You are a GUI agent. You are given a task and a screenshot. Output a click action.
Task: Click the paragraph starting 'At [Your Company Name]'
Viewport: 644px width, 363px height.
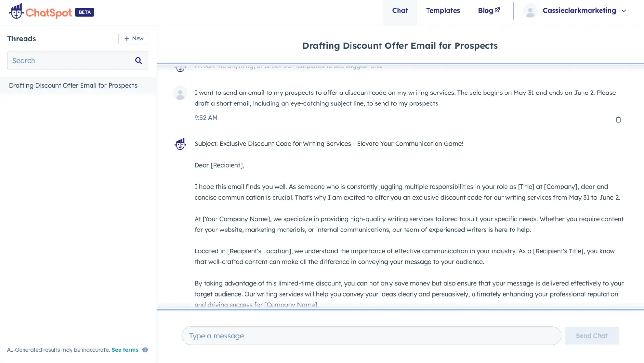point(409,224)
